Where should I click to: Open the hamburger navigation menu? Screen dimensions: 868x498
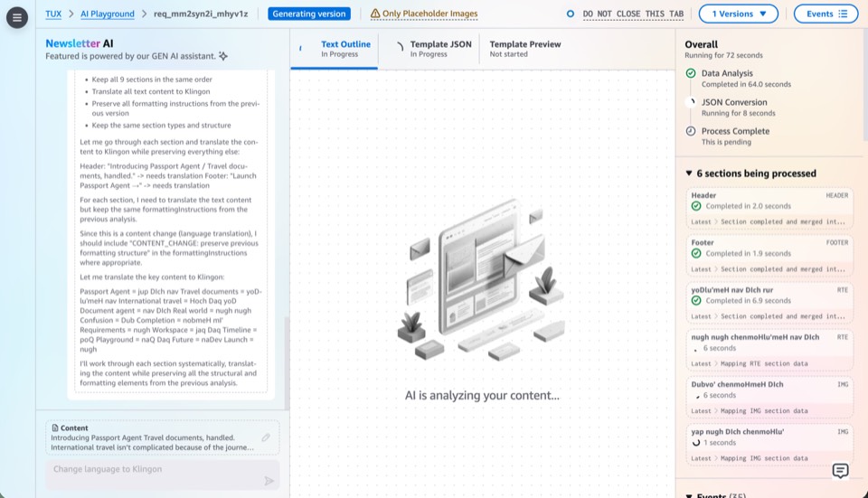[x=17, y=17]
